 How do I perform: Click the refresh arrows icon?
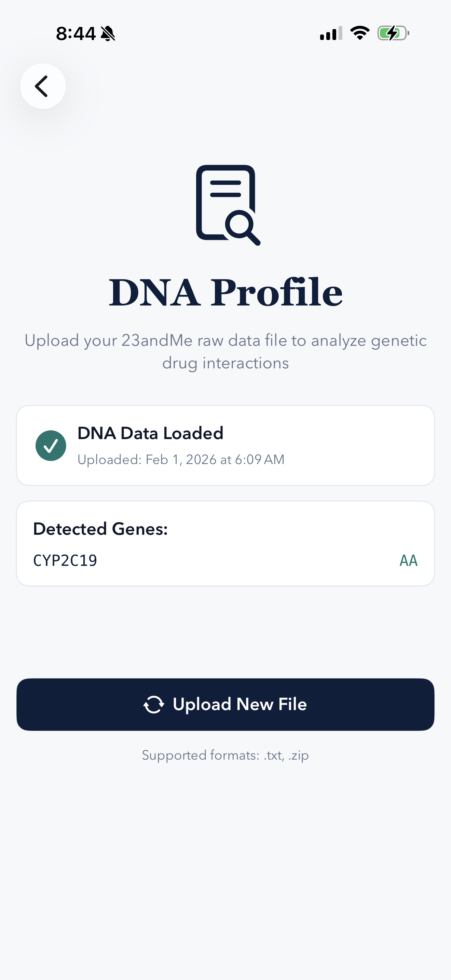tap(154, 704)
